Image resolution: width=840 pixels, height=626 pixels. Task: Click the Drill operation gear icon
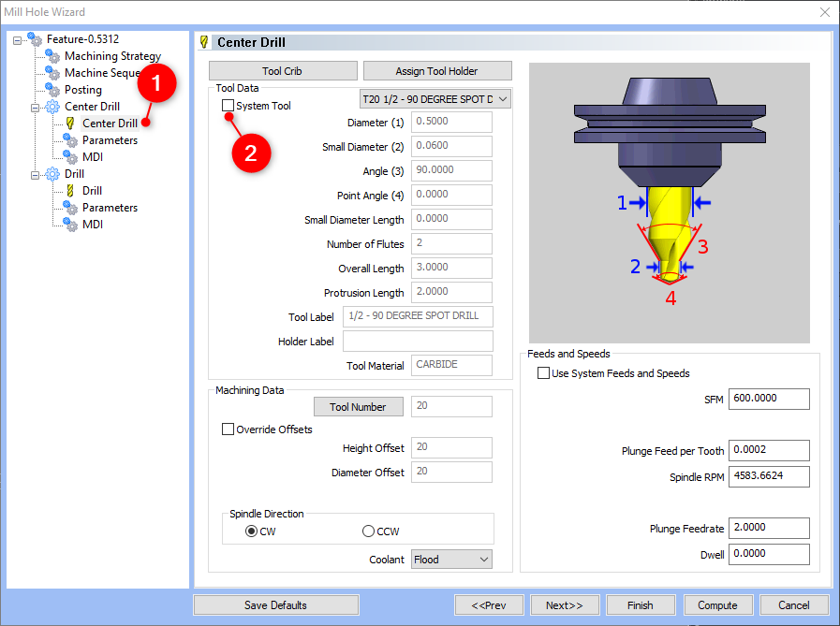click(52, 174)
